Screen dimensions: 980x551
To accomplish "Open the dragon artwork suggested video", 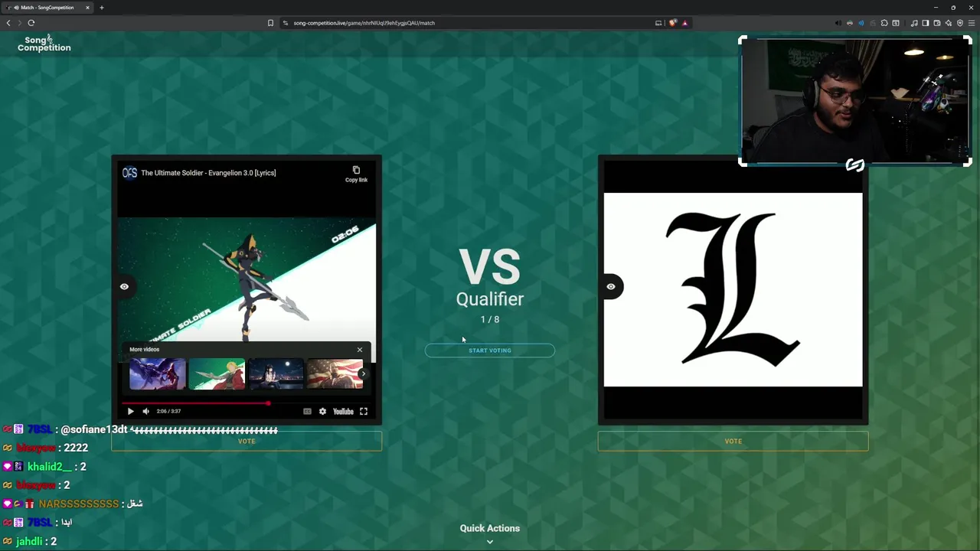I will click(157, 374).
